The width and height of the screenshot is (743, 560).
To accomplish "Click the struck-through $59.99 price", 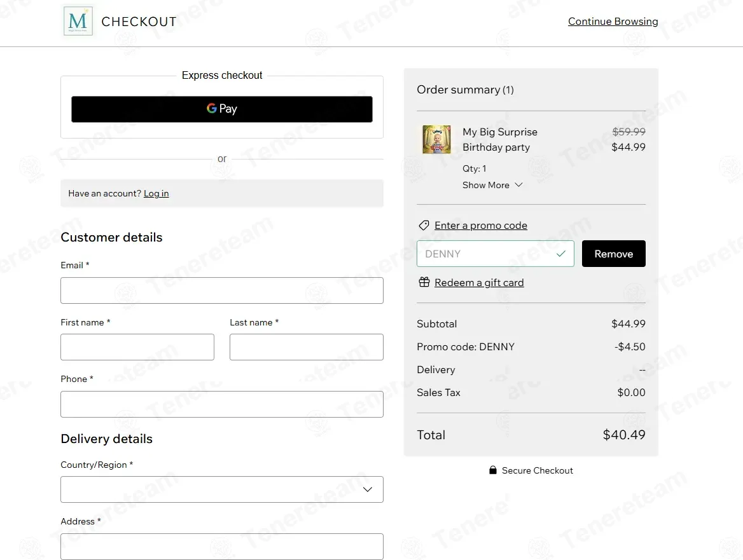I will click(x=628, y=132).
